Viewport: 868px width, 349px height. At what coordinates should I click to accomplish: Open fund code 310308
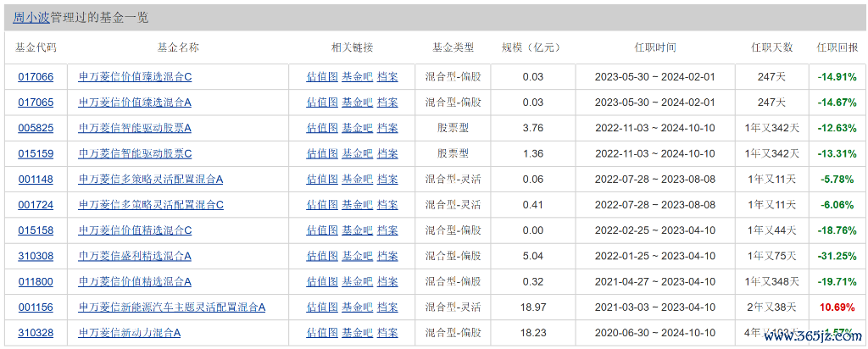pos(36,256)
